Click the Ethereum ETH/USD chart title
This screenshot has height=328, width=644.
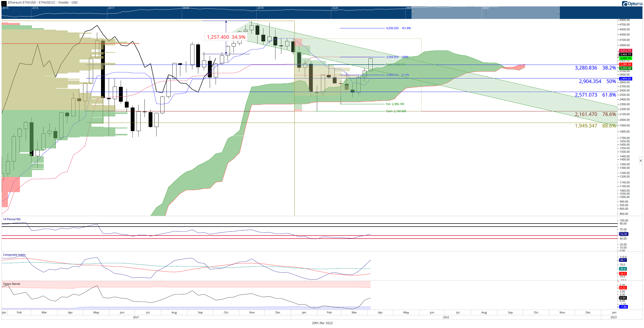[43, 3]
